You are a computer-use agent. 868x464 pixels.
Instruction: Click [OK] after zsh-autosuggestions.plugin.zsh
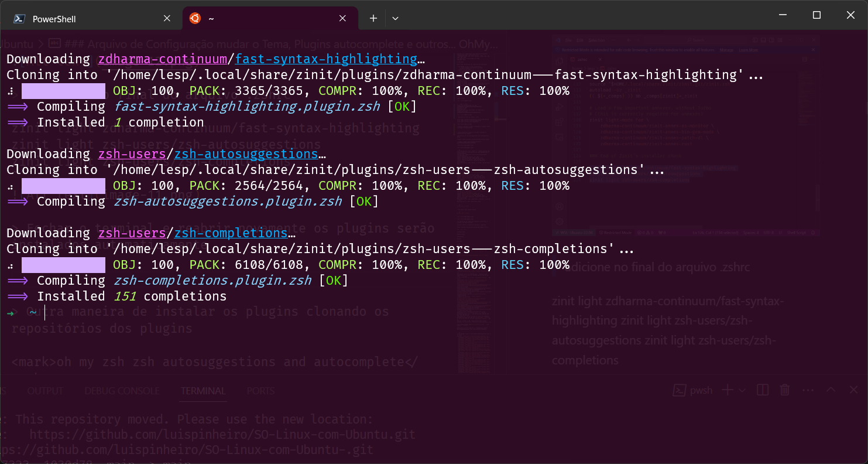click(x=364, y=202)
